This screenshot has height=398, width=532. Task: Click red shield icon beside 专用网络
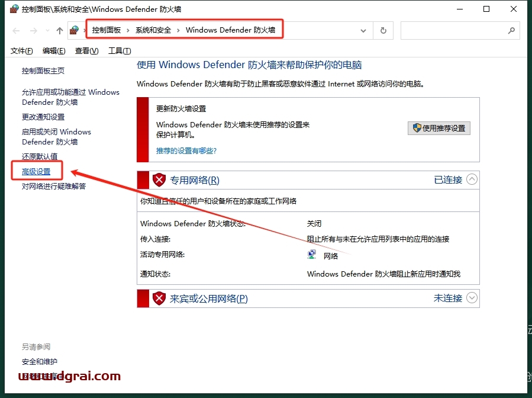click(x=159, y=180)
